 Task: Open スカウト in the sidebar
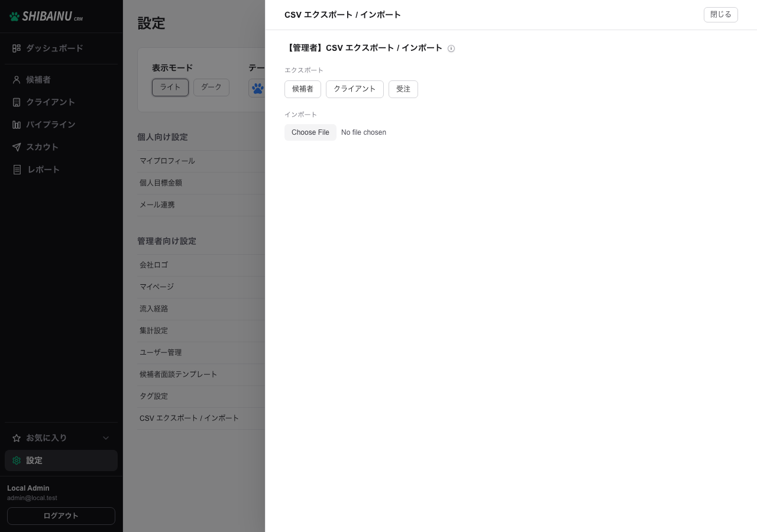tap(62, 147)
